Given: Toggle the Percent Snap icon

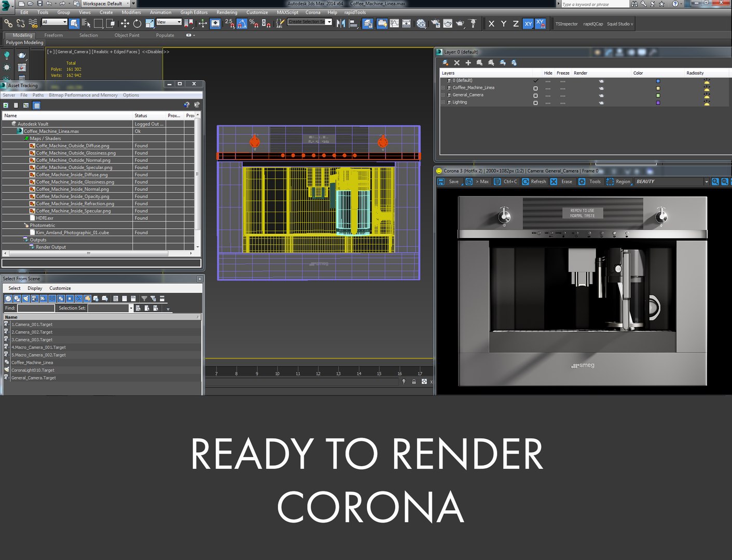Looking at the screenshot, I should click(254, 23).
